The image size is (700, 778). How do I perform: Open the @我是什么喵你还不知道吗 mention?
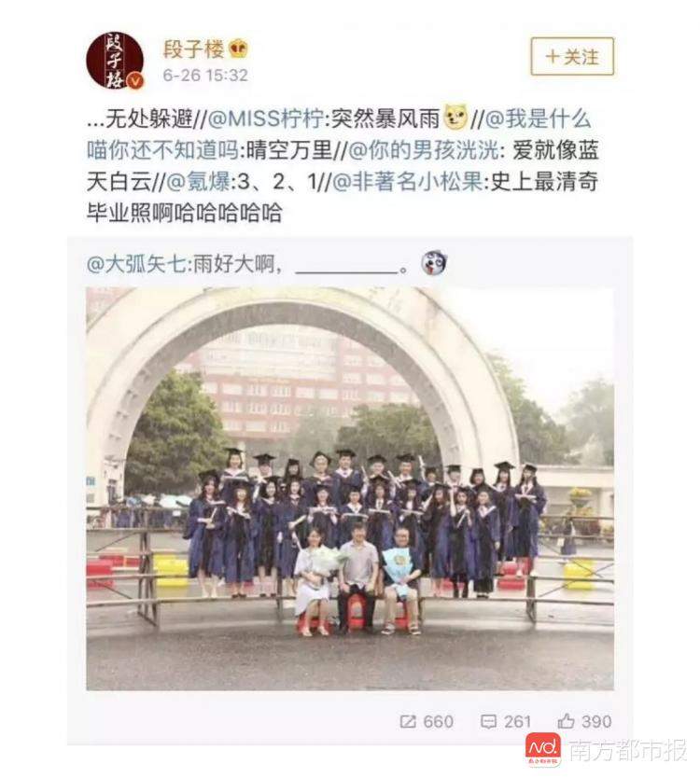tap(339, 134)
